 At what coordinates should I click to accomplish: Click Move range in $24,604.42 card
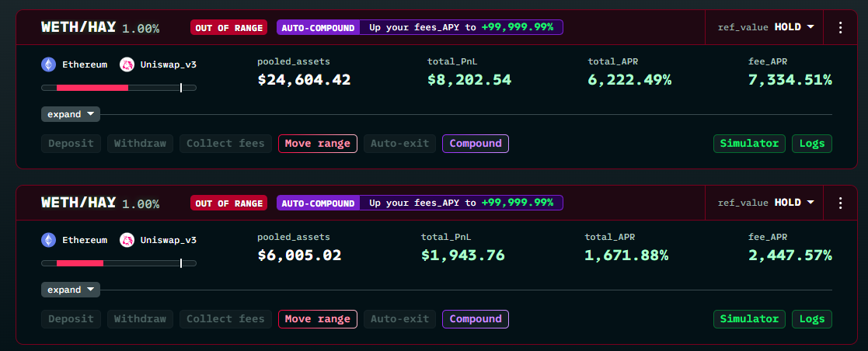coord(318,144)
